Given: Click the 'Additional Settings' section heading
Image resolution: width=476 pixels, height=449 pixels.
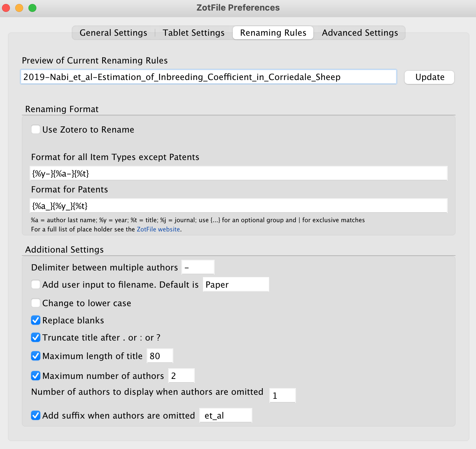Looking at the screenshot, I should pyautogui.click(x=64, y=250).
